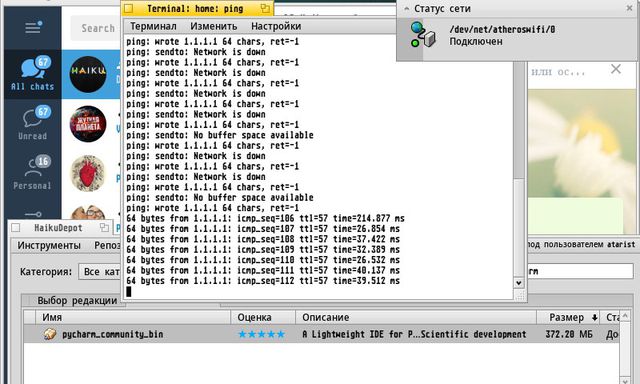Click the 372.20 МБ size cell
Image resolution: width=640 pixels, height=384 pixels.
click(x=569, y=334)
